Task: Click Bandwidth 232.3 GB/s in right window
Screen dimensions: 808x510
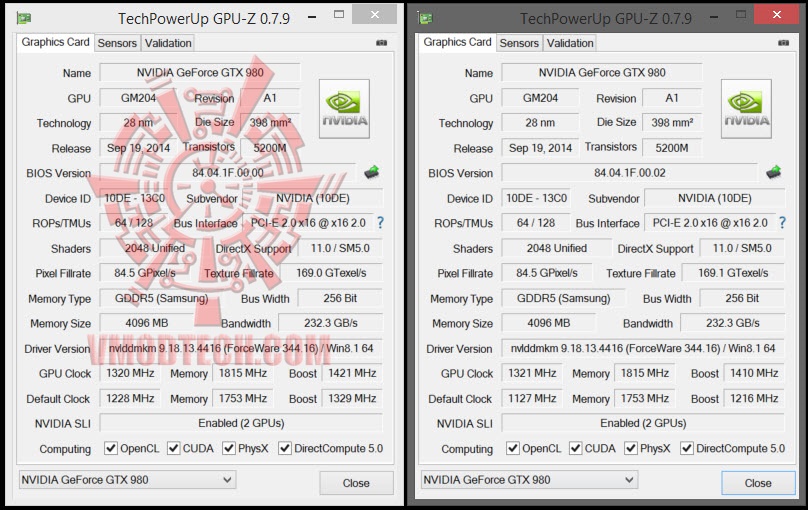Action: tap(732, 323)
